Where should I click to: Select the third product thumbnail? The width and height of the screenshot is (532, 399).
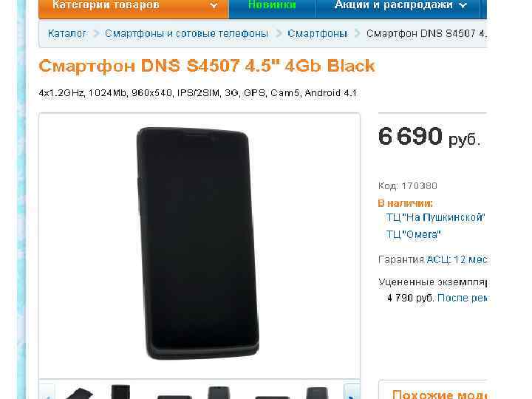[x=174, y=396]
